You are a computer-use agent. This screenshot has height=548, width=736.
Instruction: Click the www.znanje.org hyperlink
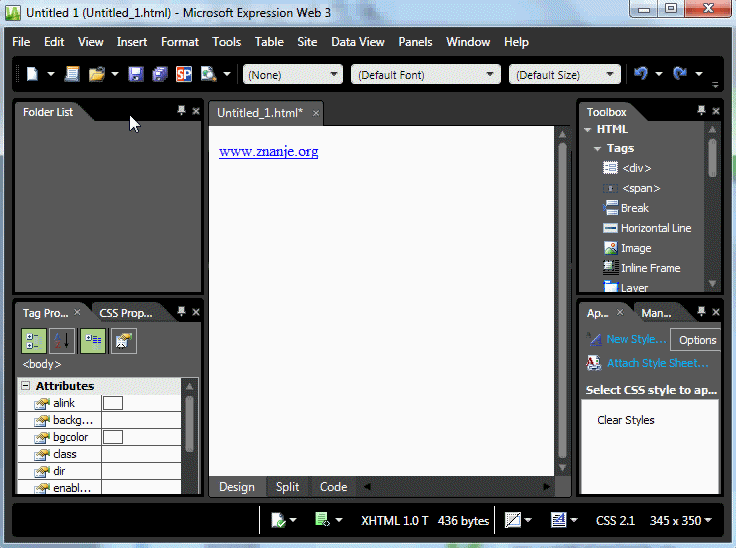(x=268, y=152)
